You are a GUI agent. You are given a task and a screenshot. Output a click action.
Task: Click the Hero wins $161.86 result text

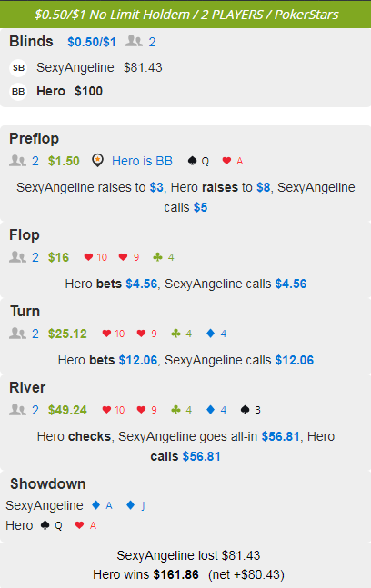click(145, 574)
